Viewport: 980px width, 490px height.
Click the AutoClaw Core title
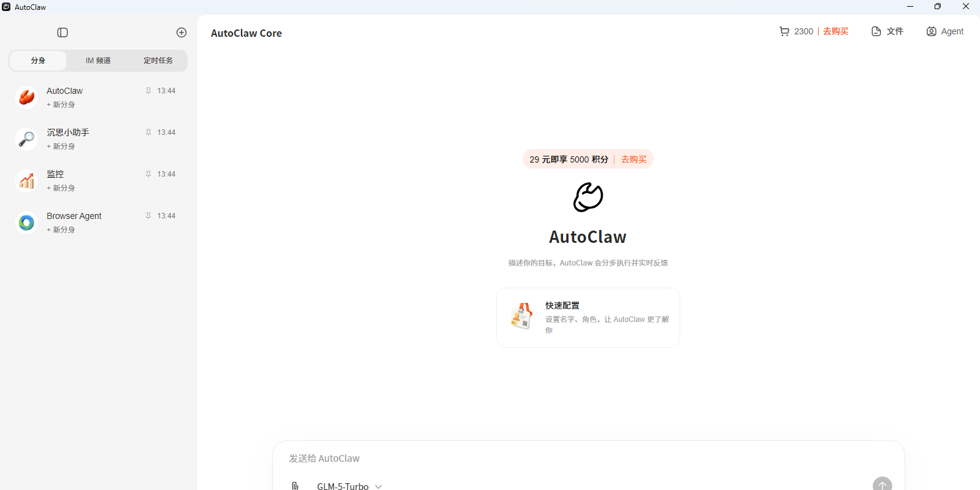coord(247,33)
